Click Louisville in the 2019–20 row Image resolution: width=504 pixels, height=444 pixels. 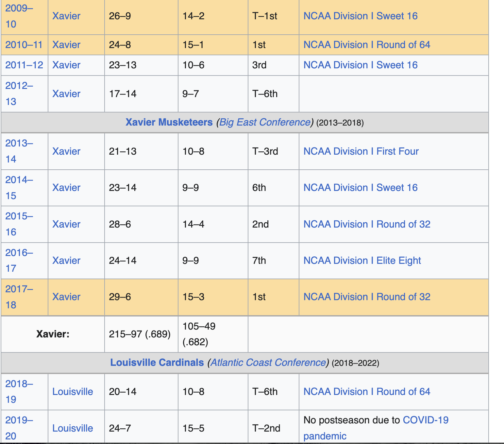[73, 428]
